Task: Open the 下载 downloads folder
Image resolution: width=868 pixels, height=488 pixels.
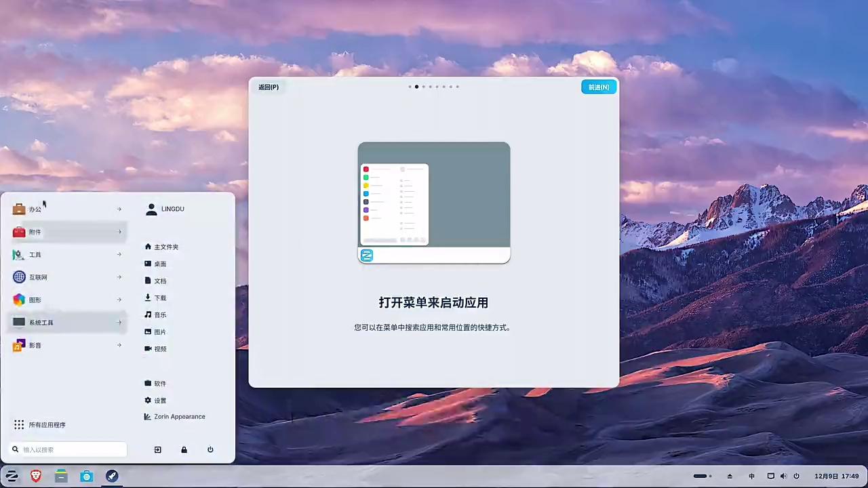Action: (x=156, y=298)
